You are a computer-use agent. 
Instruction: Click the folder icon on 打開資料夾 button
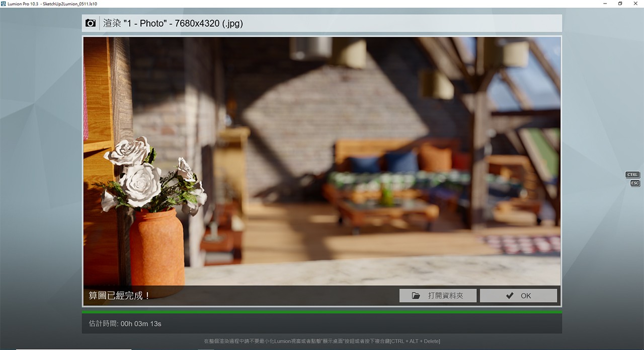pyautogui.click(x=416, y=296)
